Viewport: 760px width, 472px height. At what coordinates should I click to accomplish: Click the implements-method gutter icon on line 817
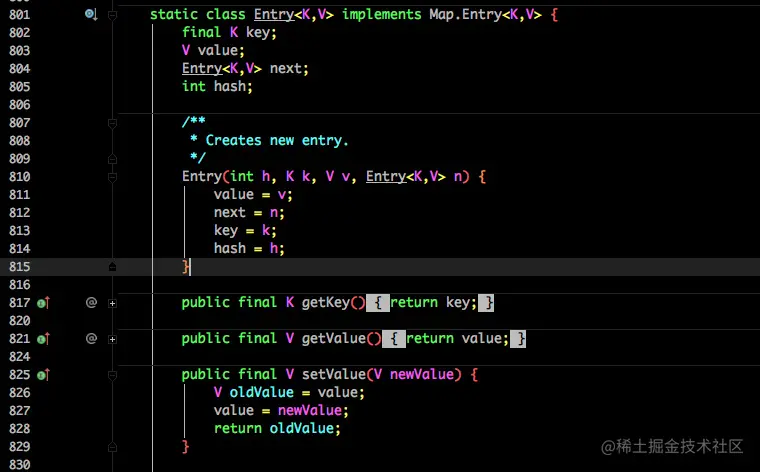pyautogui.click(x=43, y=303)
